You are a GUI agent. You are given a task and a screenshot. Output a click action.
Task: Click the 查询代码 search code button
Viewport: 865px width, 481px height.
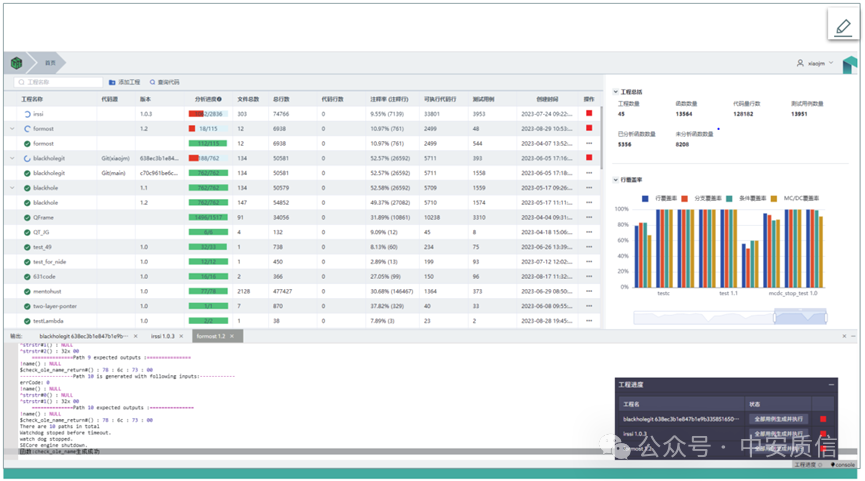pos(165,82)
